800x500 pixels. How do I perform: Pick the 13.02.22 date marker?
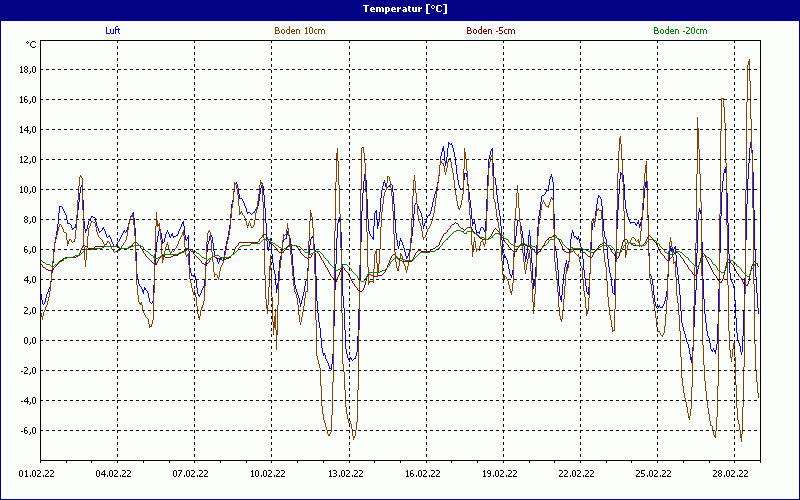tap(345, 475)
